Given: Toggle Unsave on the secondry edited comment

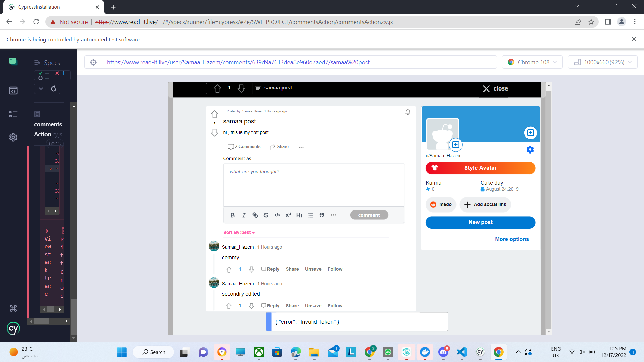Looking at the screenshot, I should coord(313,306).
